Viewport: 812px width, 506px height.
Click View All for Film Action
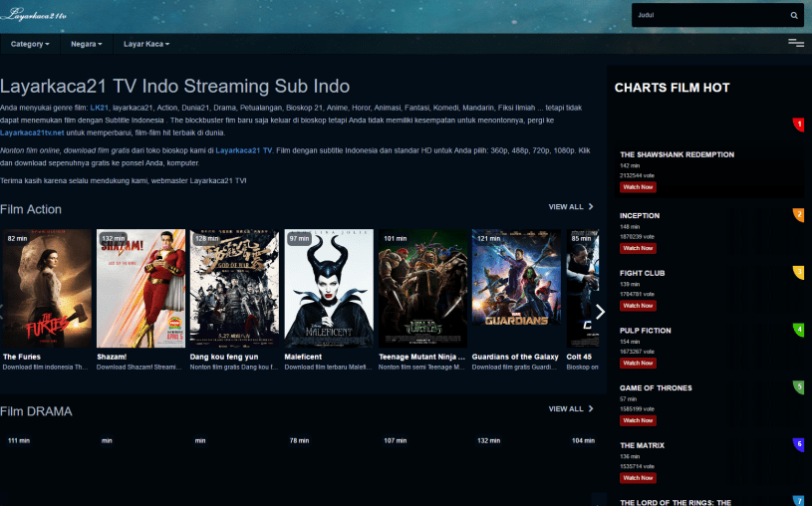pyautogui.click(x=571, y=207)
